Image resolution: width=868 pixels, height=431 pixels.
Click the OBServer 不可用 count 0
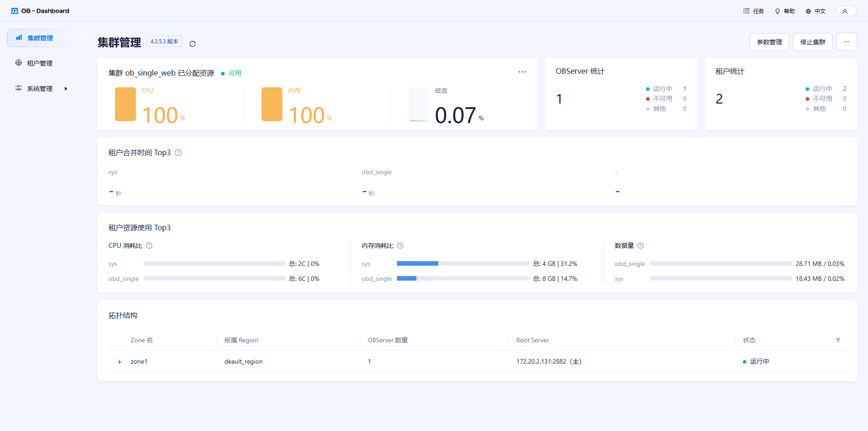click(x=685, y=99)
